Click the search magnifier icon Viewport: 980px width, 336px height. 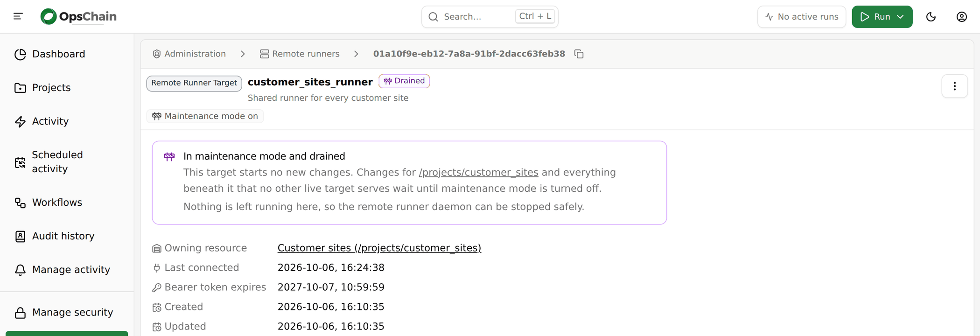[433, 17]
